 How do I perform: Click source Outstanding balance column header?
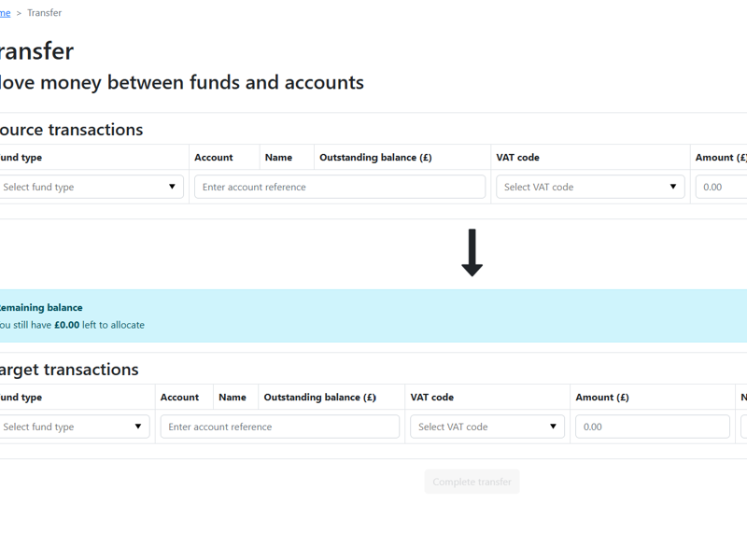[375, 158]
